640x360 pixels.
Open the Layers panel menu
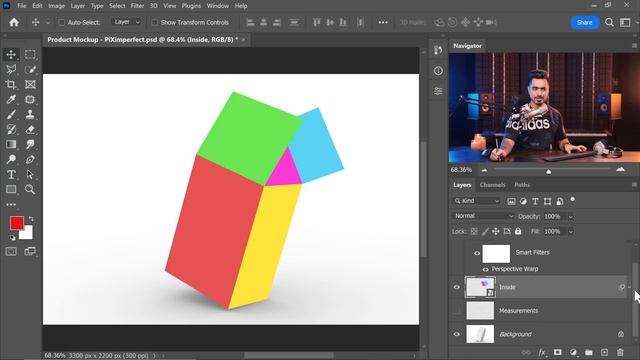pos(634,185)
